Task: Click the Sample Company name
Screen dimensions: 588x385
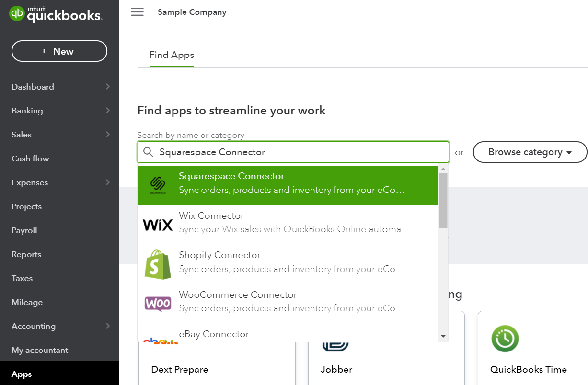Action: [x=192, y=12]
